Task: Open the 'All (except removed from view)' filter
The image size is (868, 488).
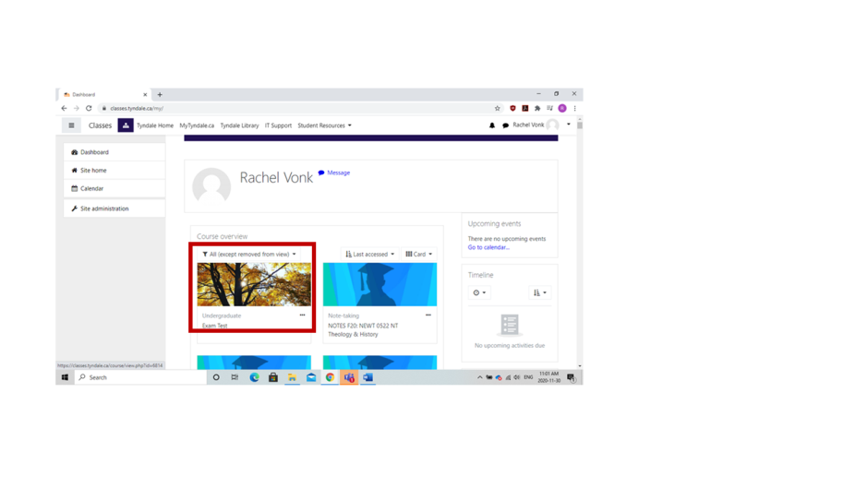Action: coord(249,254)
